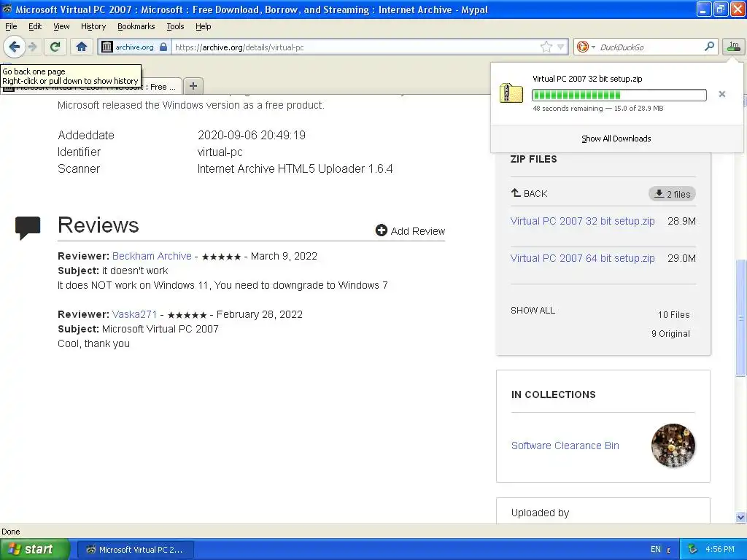Click the 9 Original text
This screenshot has width=747, height=560.
click(670, 334)
